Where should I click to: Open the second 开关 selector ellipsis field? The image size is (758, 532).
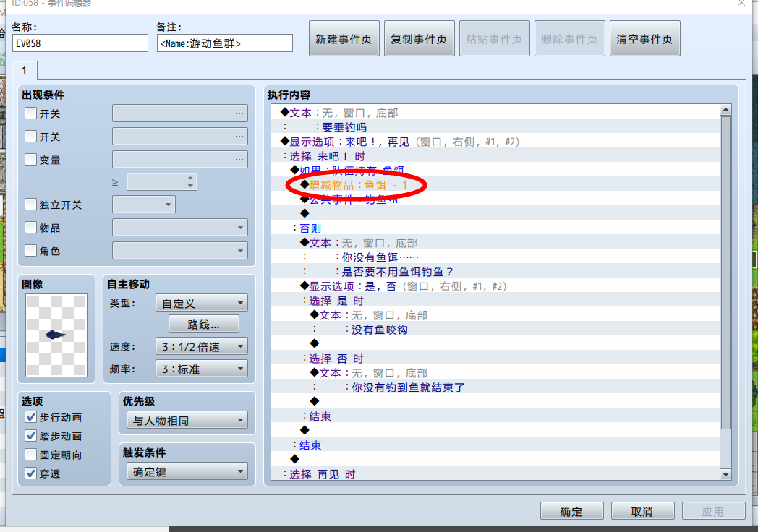coord(180,137)
